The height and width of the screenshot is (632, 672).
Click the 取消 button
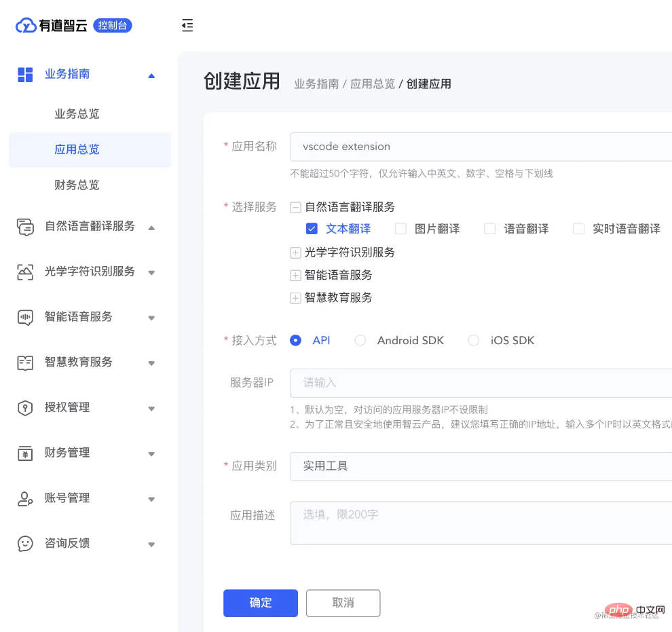(343, 603)
